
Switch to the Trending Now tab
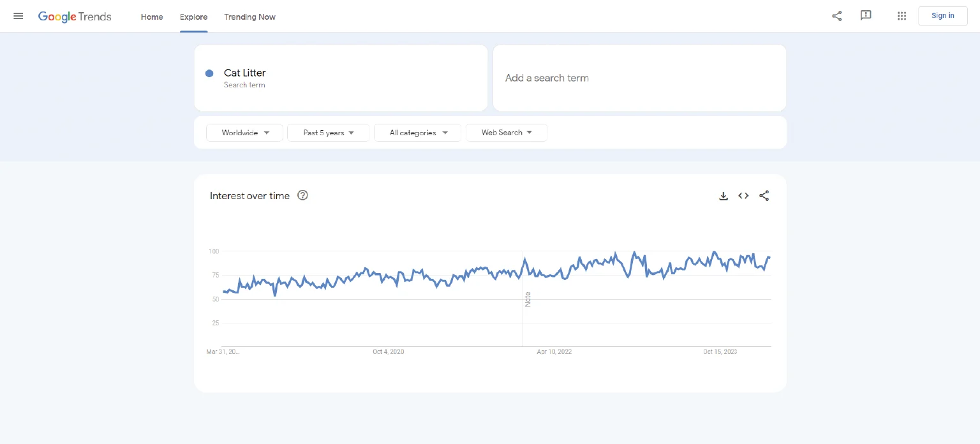click(x=249, y=17)
